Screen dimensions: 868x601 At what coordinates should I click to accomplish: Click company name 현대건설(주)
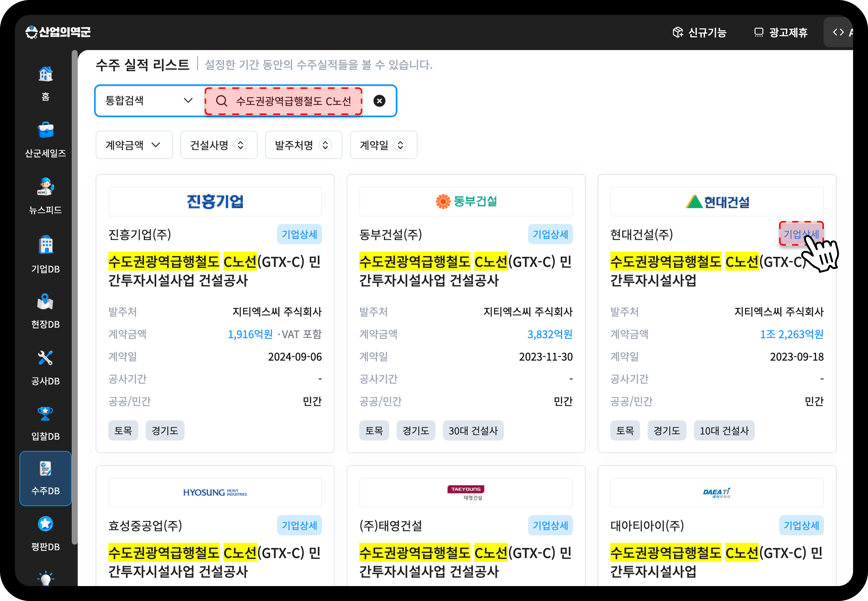[x=642, y=234]
